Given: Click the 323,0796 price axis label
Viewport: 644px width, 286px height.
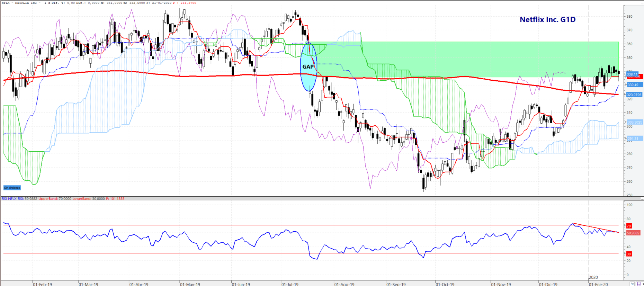Looking at the screenshot, I should coord(634,95).
